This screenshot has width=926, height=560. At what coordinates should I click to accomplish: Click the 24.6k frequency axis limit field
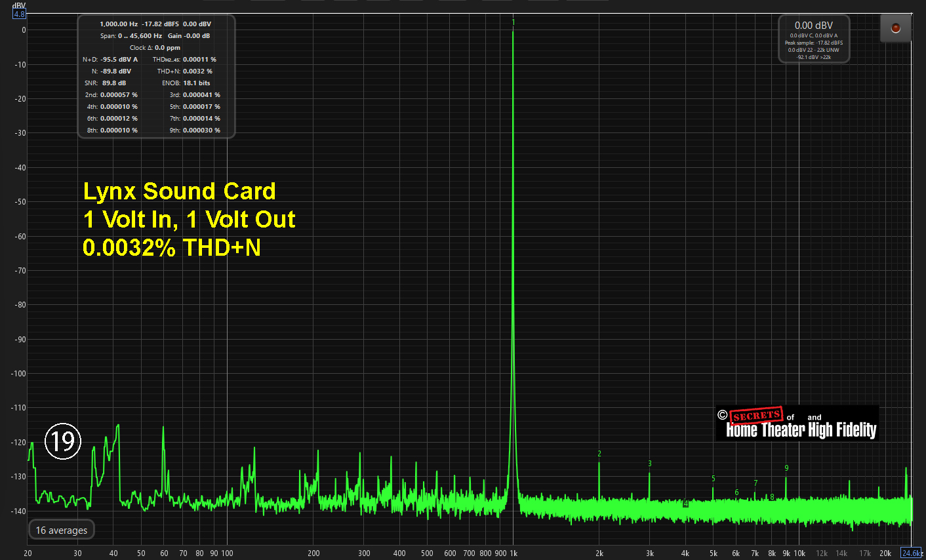pyautogui.click(x=912, y=553)
